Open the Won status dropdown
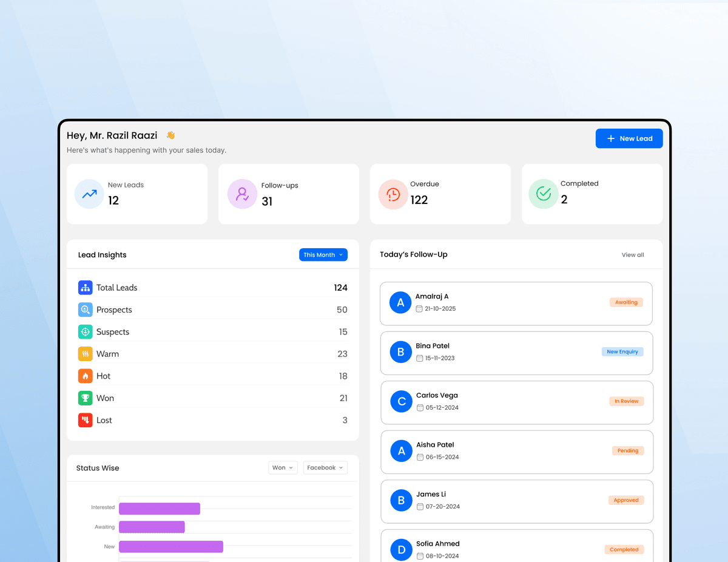Viewport: 728px width, 562px height. (x=283, y=468)
